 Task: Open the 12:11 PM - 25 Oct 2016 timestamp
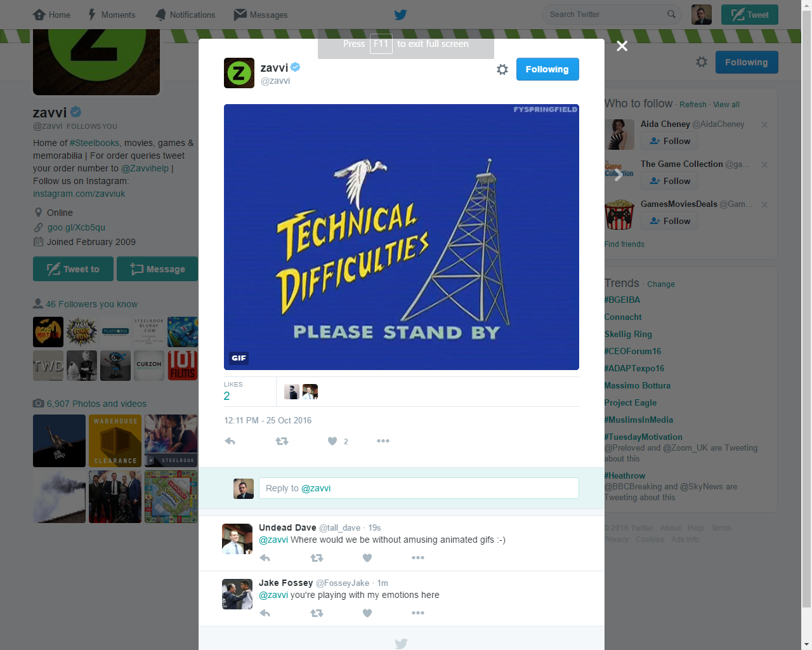268,420
